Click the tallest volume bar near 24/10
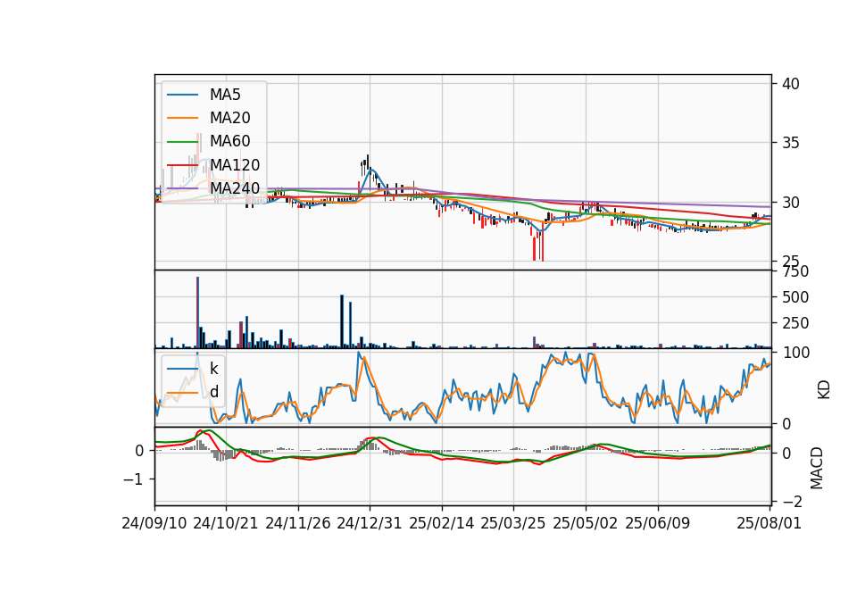 click(x=197, y=312)
